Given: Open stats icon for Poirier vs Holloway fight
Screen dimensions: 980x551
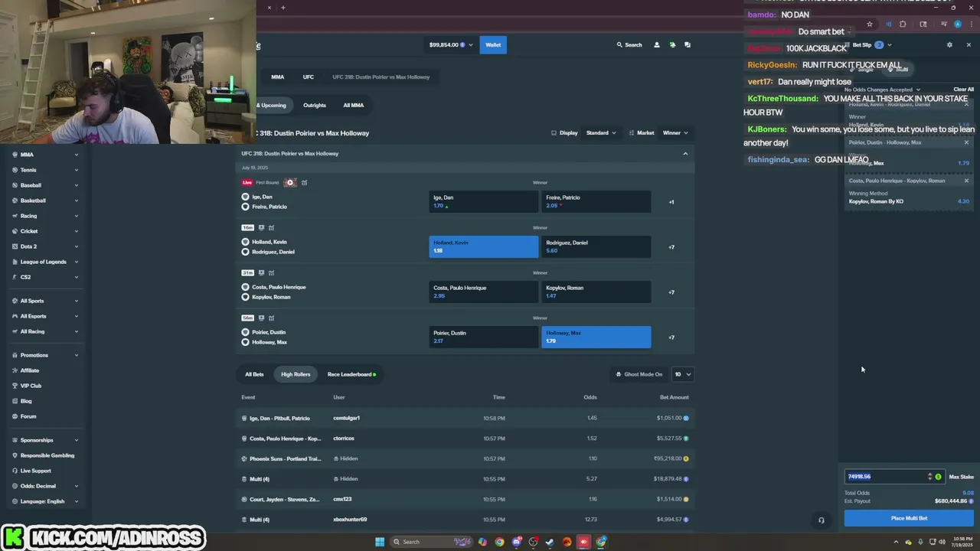Looking at the screenshot, I should tap(271, 318).
